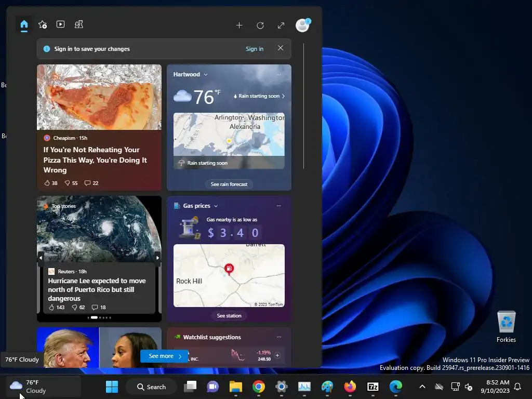
Task: Click the taskbar Search box
Action: coord(151,387)
